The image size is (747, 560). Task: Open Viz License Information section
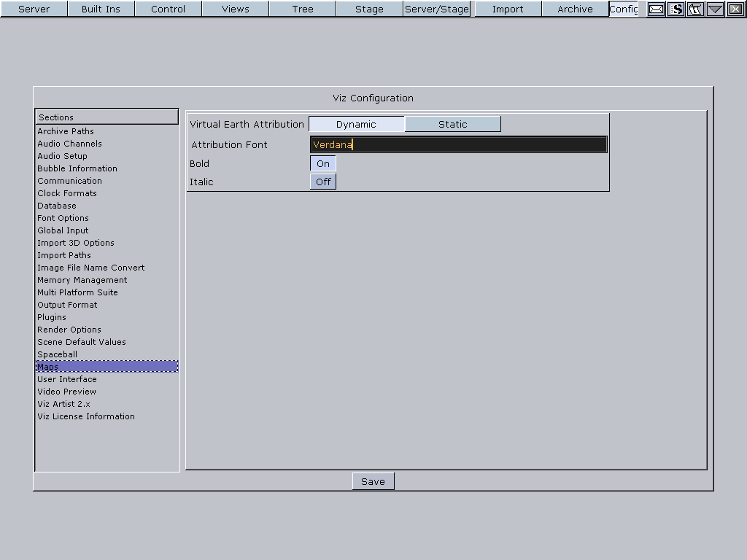coord(86,417)
